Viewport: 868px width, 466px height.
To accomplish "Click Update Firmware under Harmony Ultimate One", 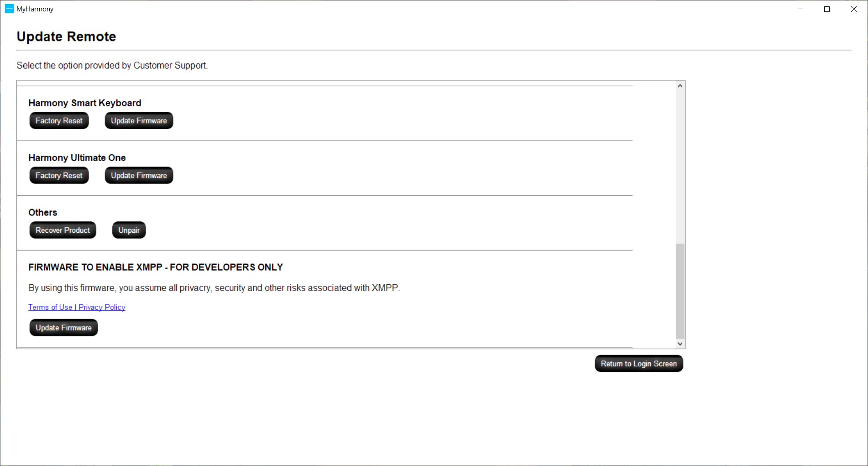I will [139, 175].
